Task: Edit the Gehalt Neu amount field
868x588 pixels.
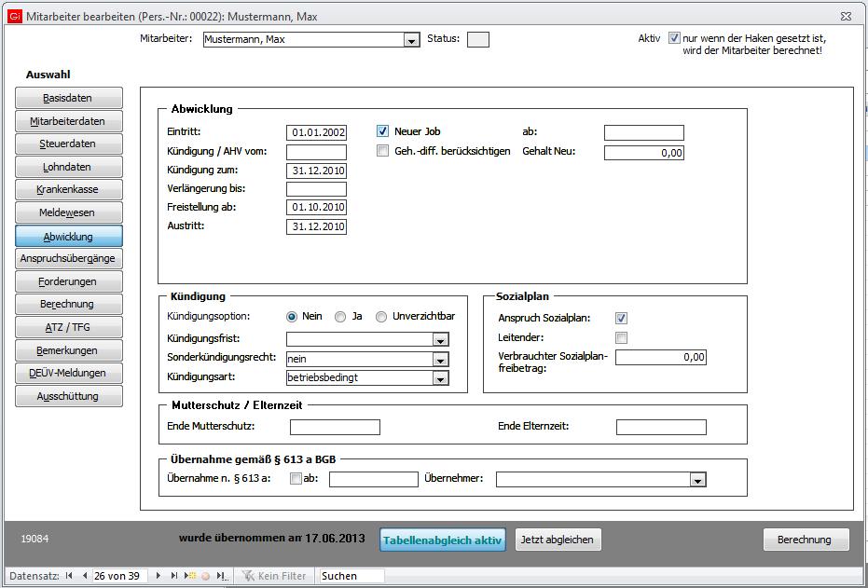Action: (x=644, y=153)
